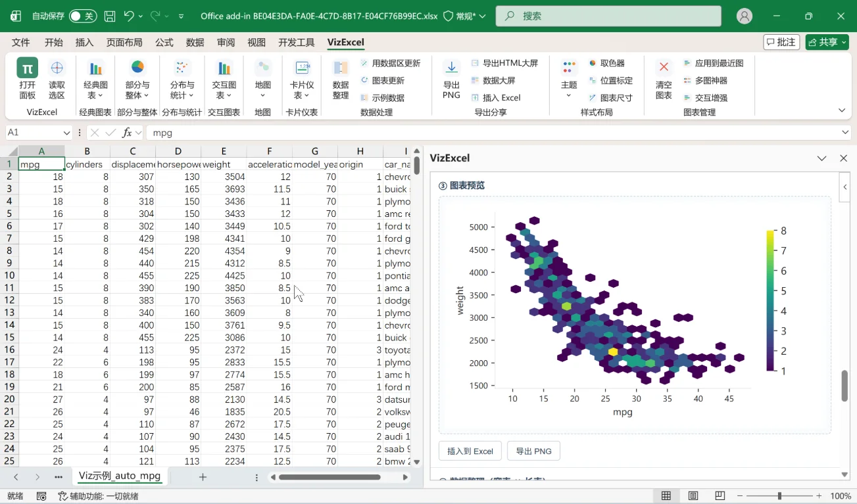Open the VizExcel task pane options chevron
Image resolution: width=857 pixels, height=504 pixels.
pyautogui.click(x=822, y=158)
